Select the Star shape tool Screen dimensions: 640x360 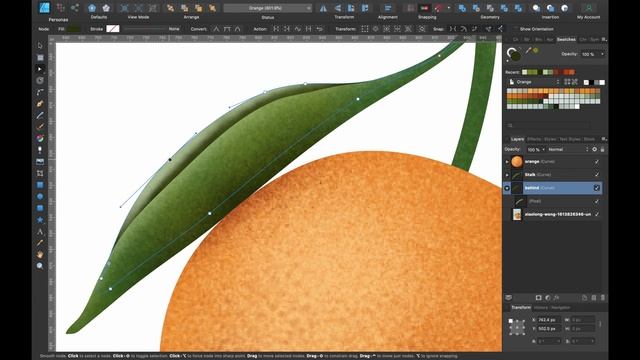point(40,220)
